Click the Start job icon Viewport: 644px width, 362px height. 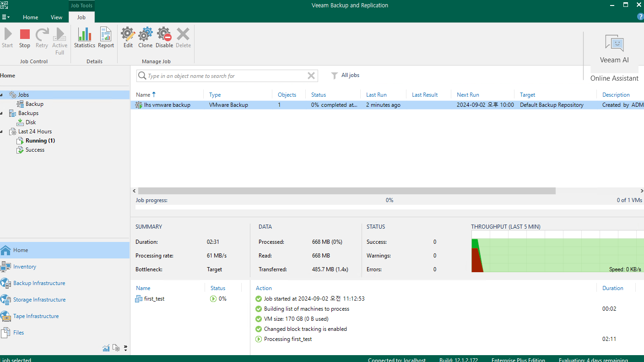pos(7,38)
